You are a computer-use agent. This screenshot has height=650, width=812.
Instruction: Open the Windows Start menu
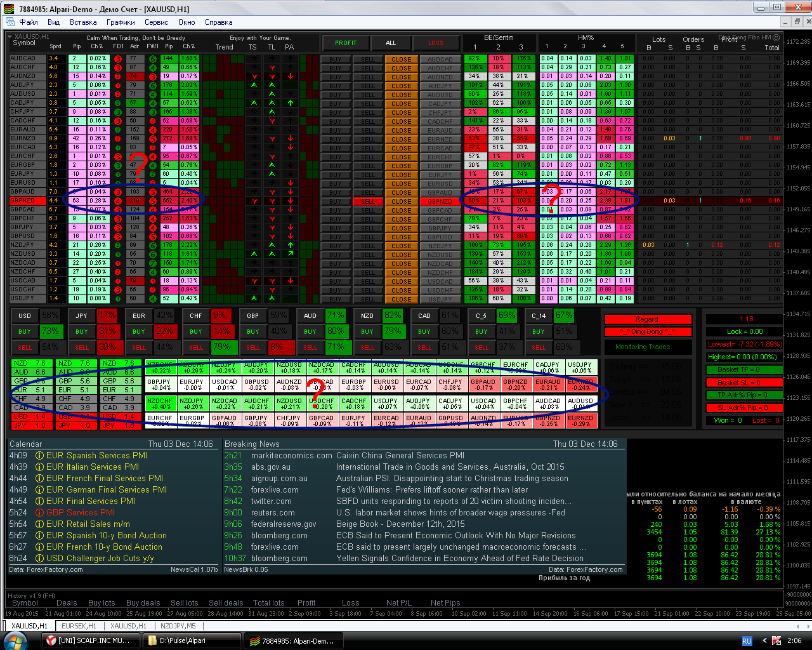click(x=15, y=640)
